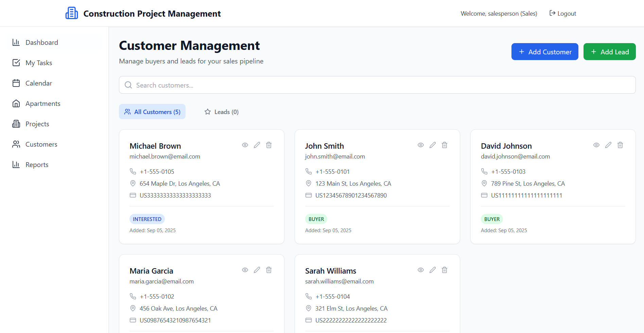Click the edit pencil icon for Michael Brown

tap(257, 145)
